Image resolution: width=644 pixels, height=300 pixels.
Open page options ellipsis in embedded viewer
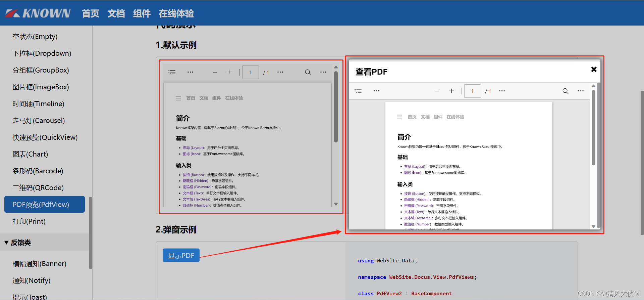280,72
